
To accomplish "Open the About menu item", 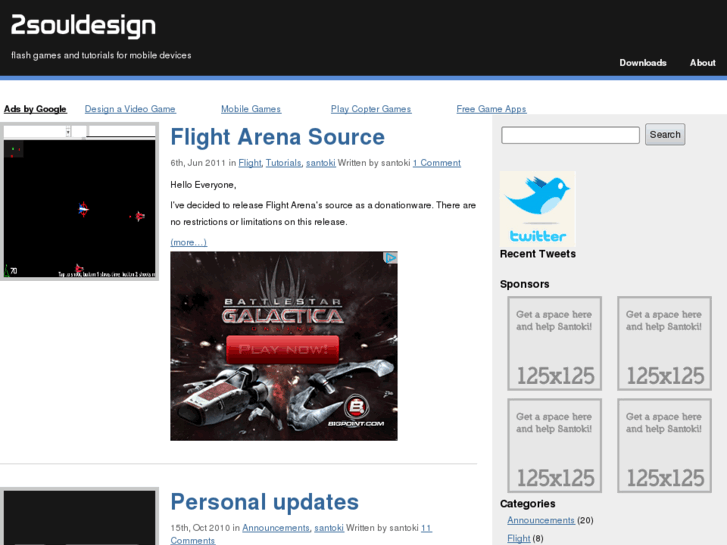I will pyautogui.click(x=702, y=63).
